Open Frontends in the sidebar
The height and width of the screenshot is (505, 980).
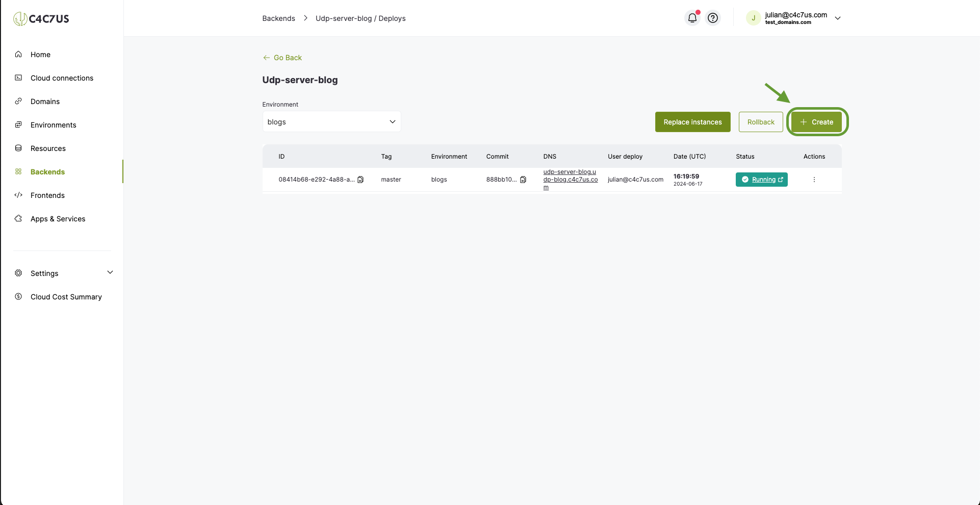[x=47, y=195]
